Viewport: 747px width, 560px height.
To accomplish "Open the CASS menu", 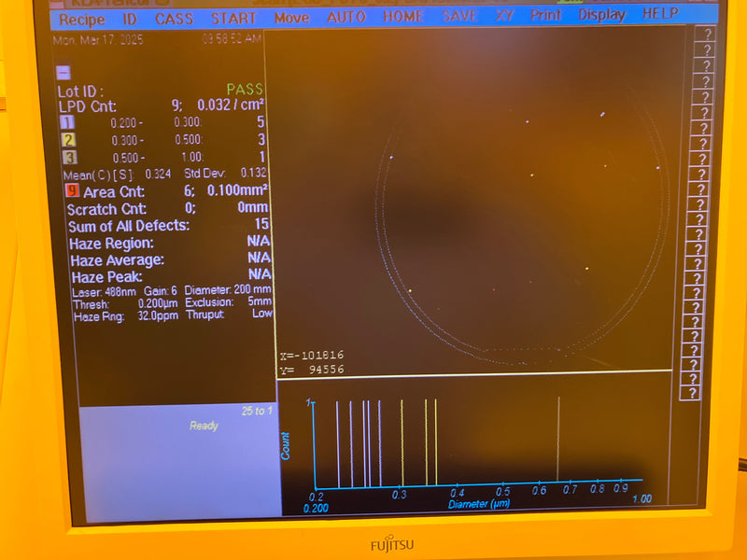I will 175,17.
